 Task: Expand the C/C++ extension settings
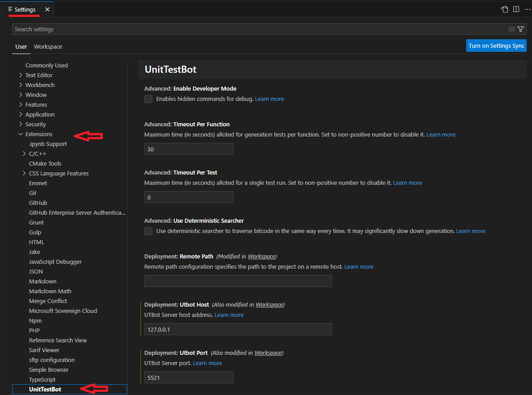(x=24, y=154)
